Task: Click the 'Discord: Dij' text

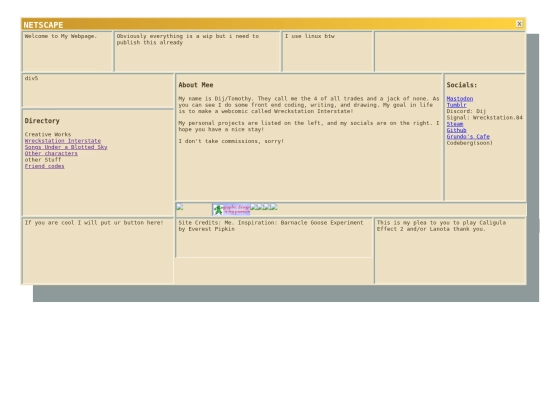Action: coord(466,111)
